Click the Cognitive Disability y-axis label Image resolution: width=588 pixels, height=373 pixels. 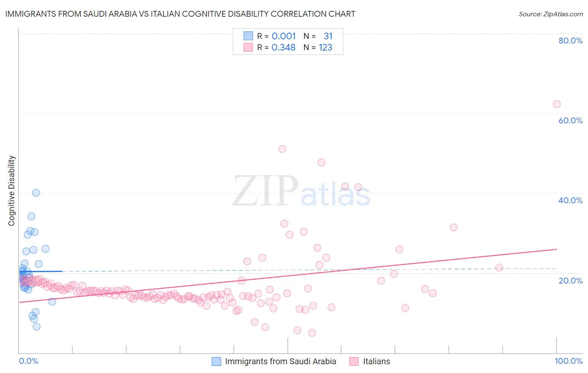11,191
